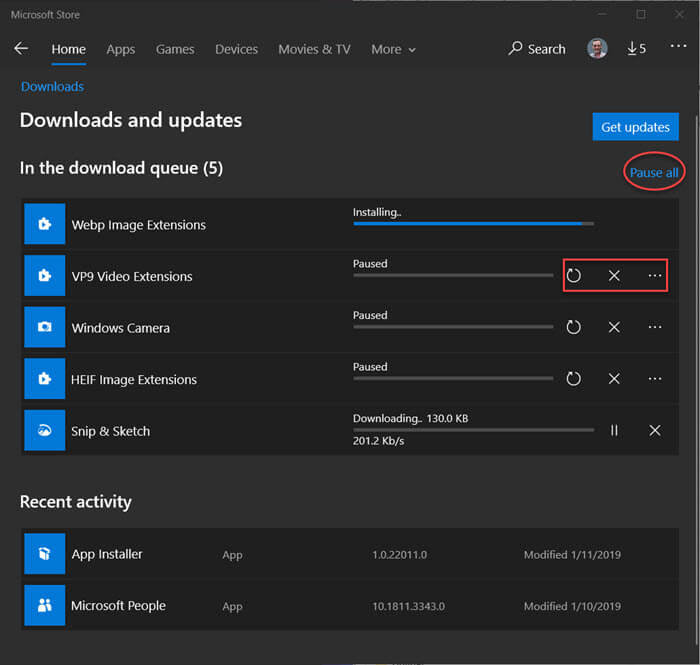Screen dimensions: 700x665
Task: Click Snip & Sketch app icon
Action: pos(45,430)
